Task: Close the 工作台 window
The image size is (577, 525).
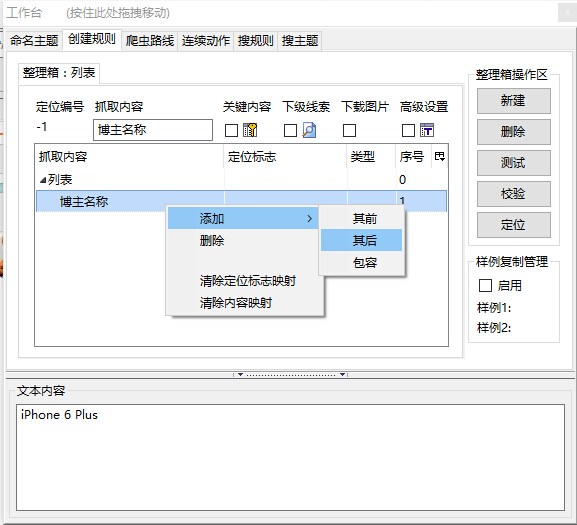Action: 567,13
